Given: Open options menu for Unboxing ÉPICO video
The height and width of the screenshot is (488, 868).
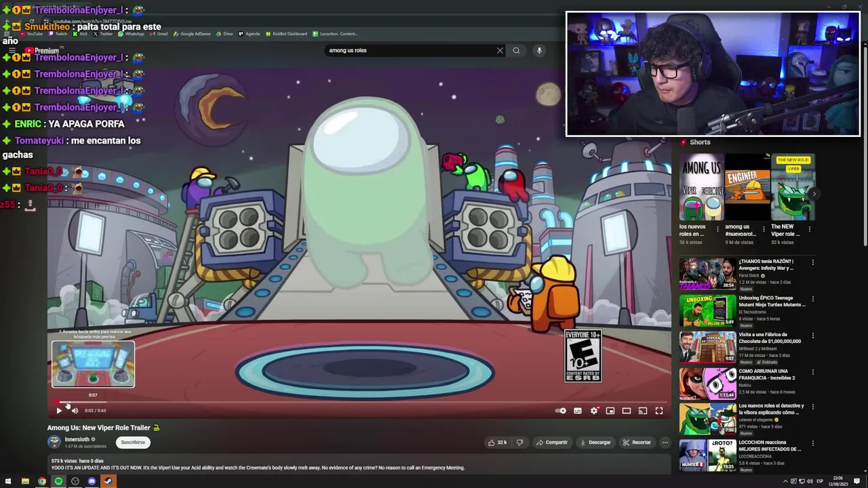Looking at the screenshot, I should [x=812, y=300].
